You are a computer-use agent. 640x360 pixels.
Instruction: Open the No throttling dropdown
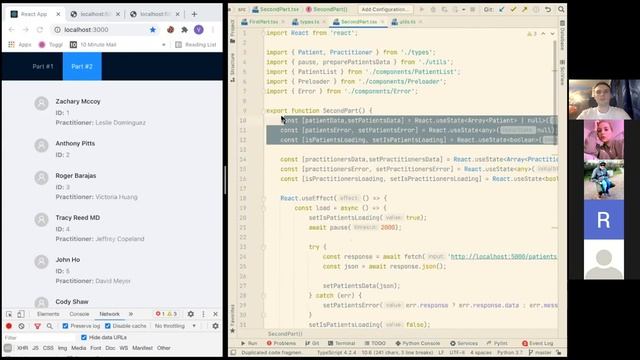(x=175, y=326)
